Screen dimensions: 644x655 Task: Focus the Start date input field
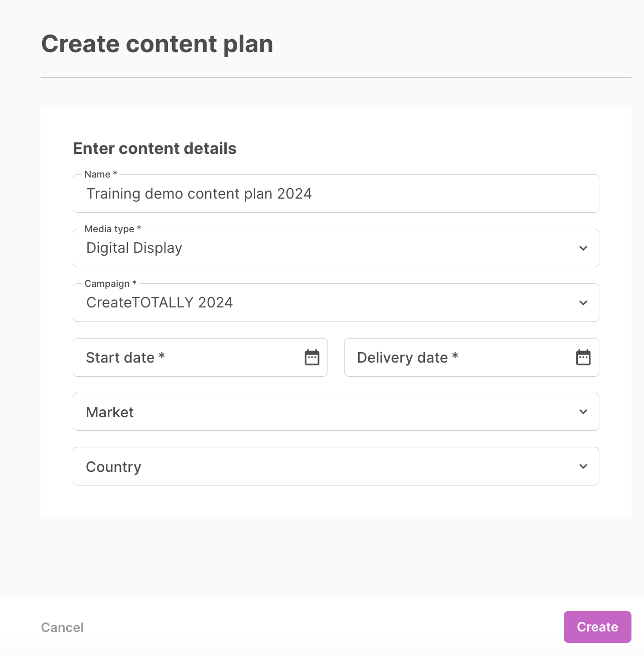[x=200, y=358]
